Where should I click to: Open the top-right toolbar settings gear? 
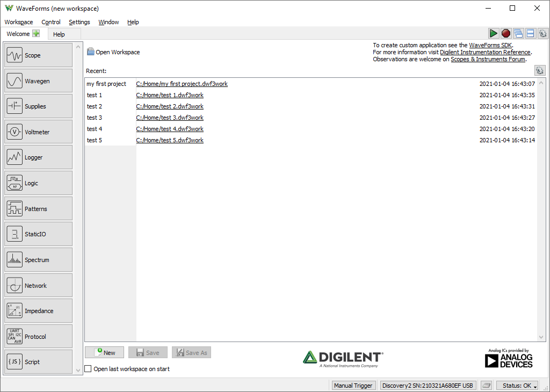click(542, 33)
